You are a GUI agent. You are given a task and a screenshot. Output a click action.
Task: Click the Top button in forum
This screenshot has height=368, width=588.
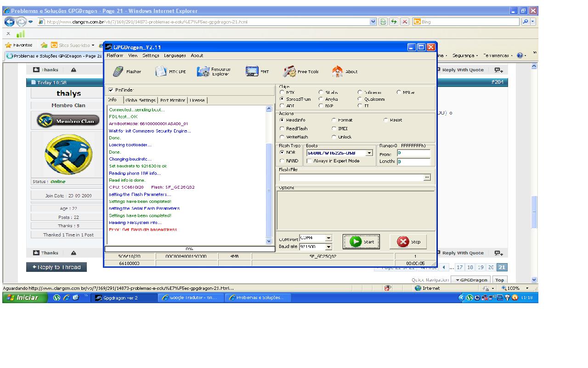point(499,280)
